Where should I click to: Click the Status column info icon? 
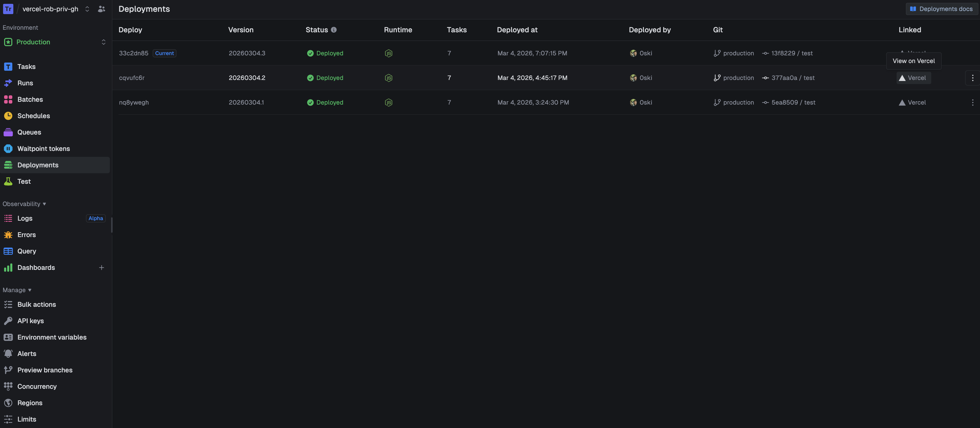[x=334, y=30]
